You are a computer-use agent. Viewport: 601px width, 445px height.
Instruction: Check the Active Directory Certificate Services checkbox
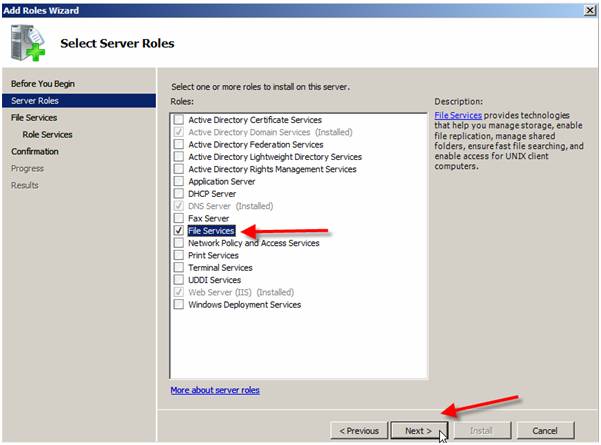(x=179, y=120)
